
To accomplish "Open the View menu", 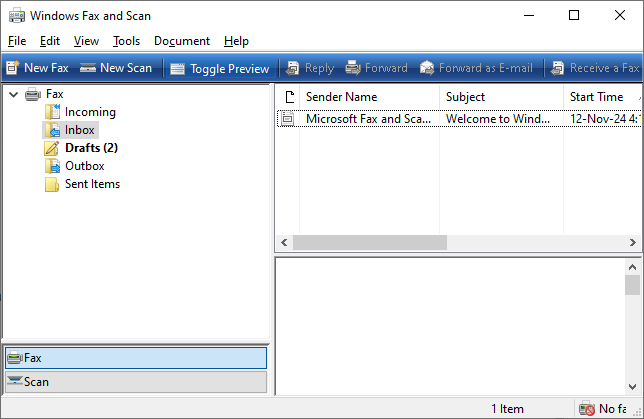I will (86, 41).
